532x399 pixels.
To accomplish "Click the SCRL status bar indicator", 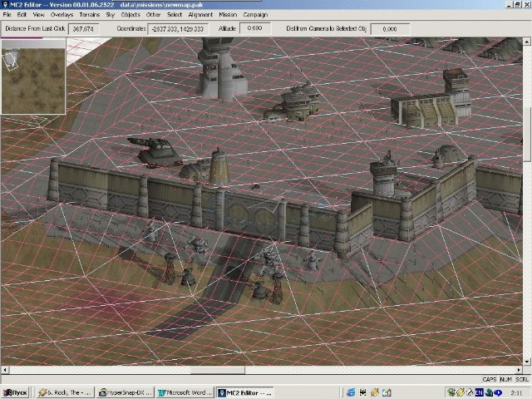I will tap(522, 379).
